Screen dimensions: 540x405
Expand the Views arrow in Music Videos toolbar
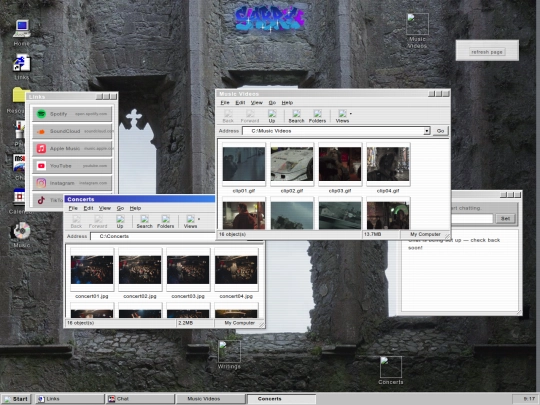351,113
